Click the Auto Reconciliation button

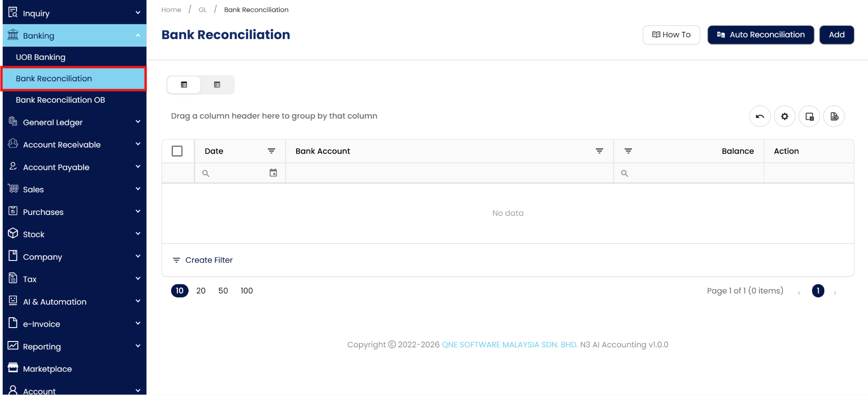pos(760,35)
